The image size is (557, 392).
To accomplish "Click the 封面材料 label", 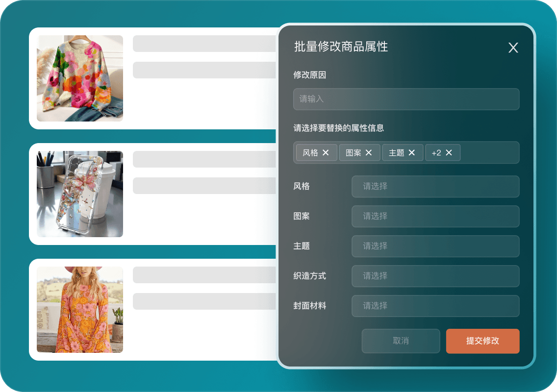I will pos(309,306).
